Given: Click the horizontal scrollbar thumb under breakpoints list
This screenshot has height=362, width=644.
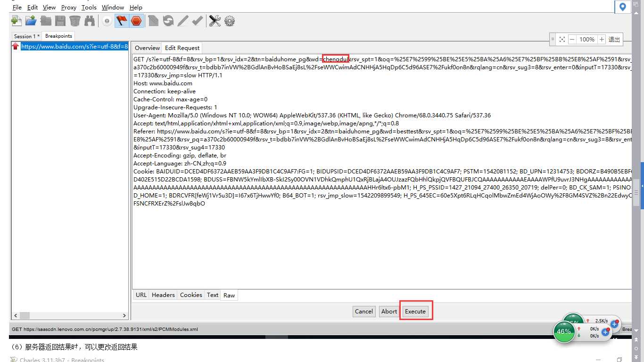Looking at the screenshot, I should [25, 316].
